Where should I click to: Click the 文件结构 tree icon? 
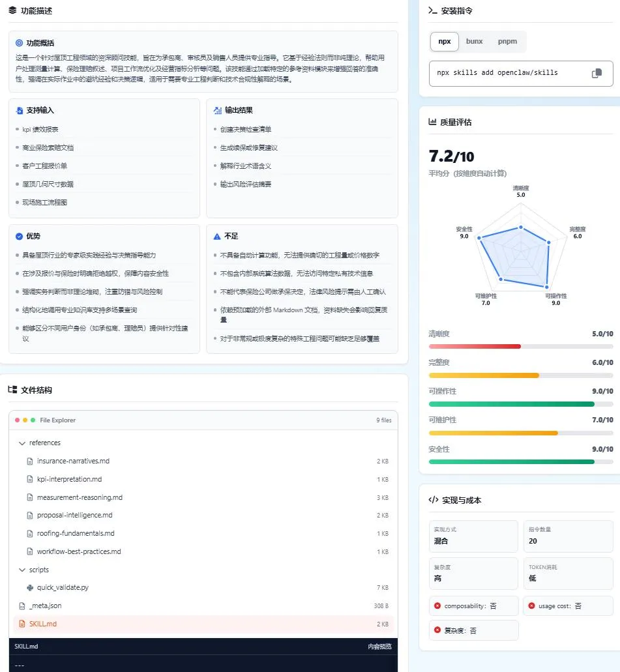[x=12, y=390]
